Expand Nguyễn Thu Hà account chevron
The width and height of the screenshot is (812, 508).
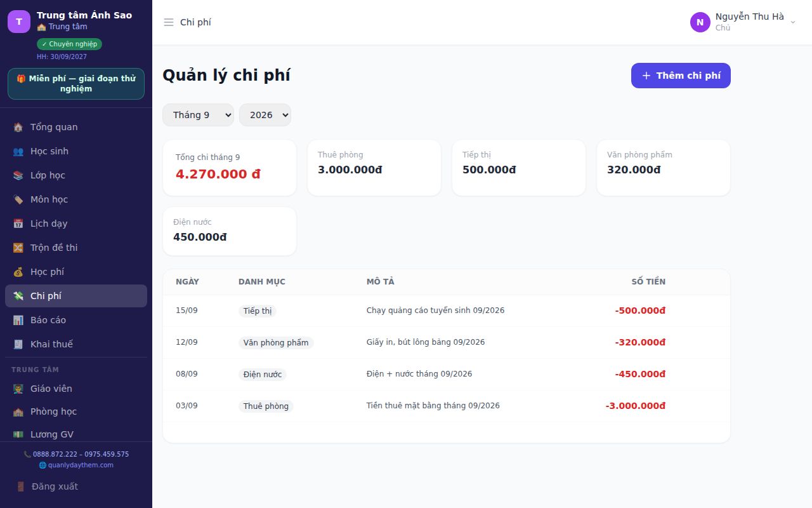(x=792, y=22)
